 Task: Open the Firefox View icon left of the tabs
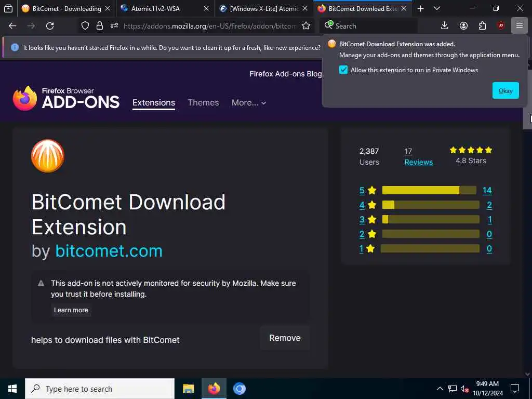coord(8,8)
